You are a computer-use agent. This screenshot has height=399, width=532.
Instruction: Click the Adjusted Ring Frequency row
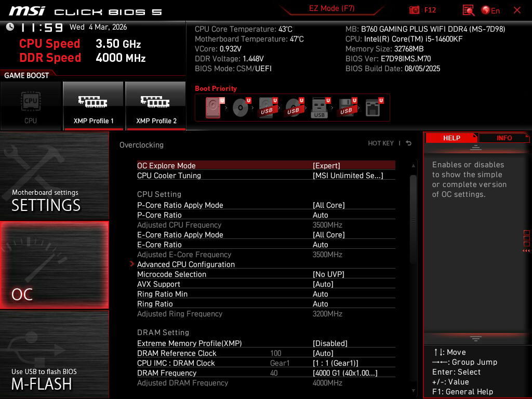[266, 313]
